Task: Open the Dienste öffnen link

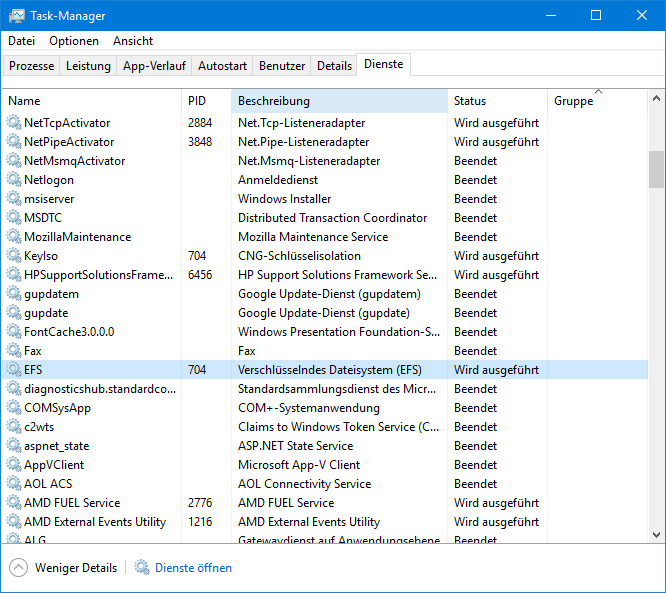Action: pos(193,568)
